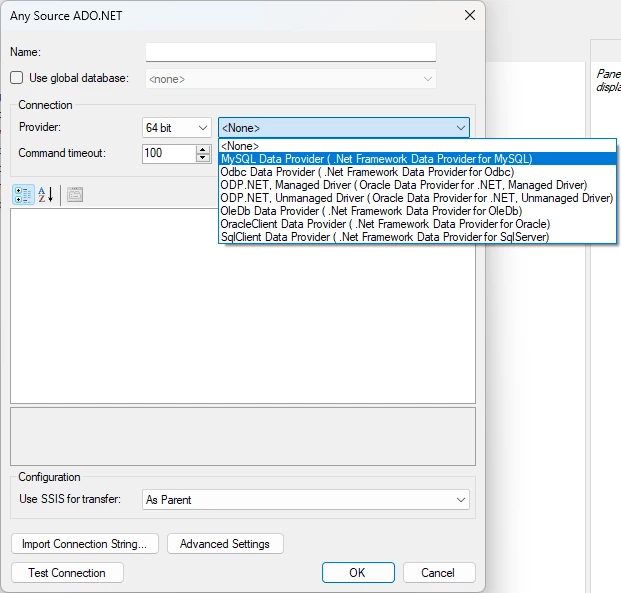Open the 64 bit provider architecture dropdown
This screenshot has width=621, height=593.
(177, 128)
